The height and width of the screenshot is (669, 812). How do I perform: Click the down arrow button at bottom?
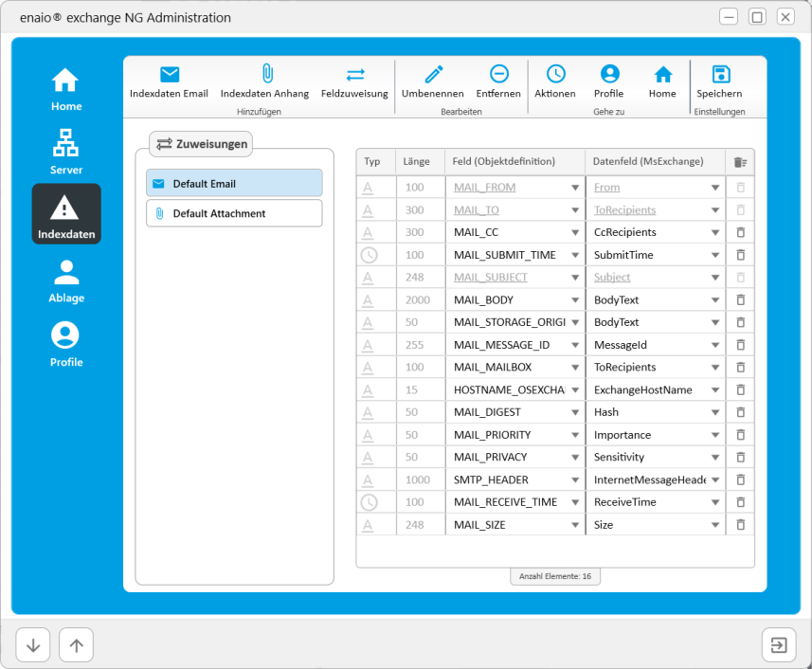(x=33, y=645)
